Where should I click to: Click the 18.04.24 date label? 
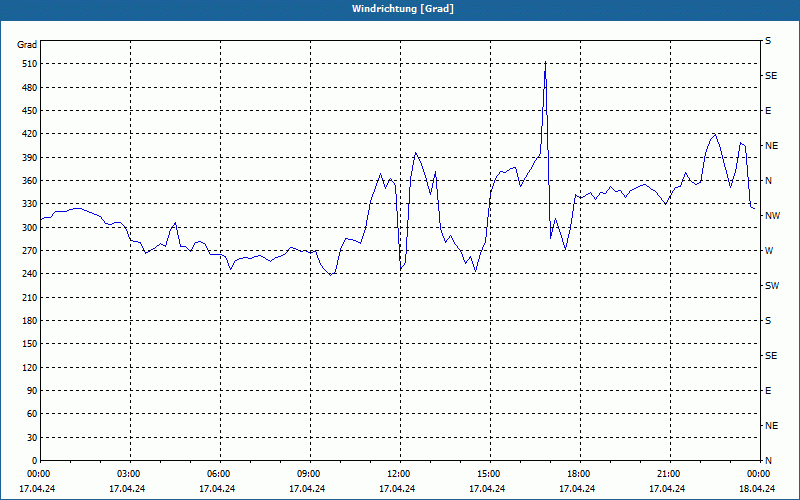click(x=757, y=489)
